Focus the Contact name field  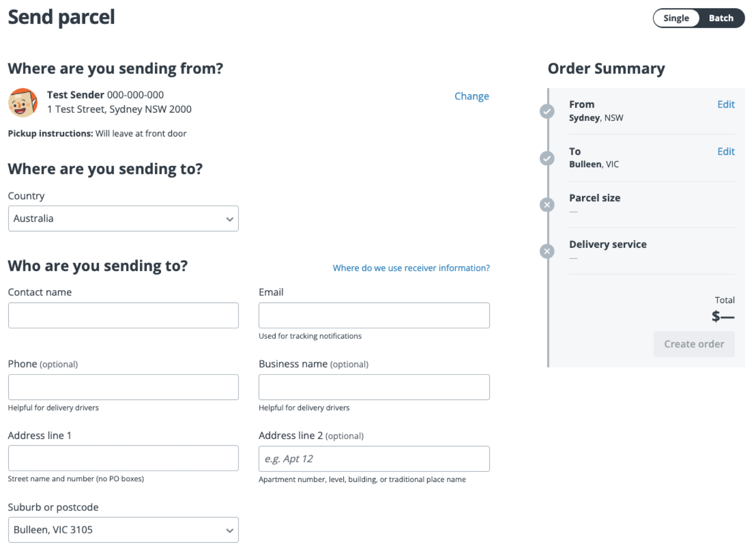click(x=123, y=315)
